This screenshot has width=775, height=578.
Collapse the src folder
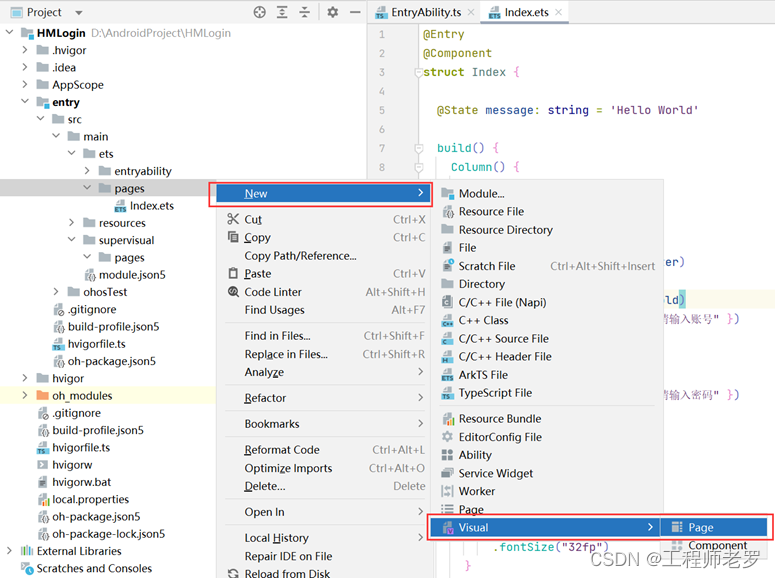41,119
